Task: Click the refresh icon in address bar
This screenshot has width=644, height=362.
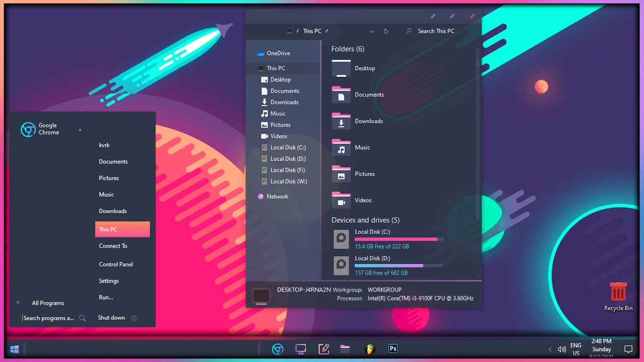Action: click(x=386, y=31)
